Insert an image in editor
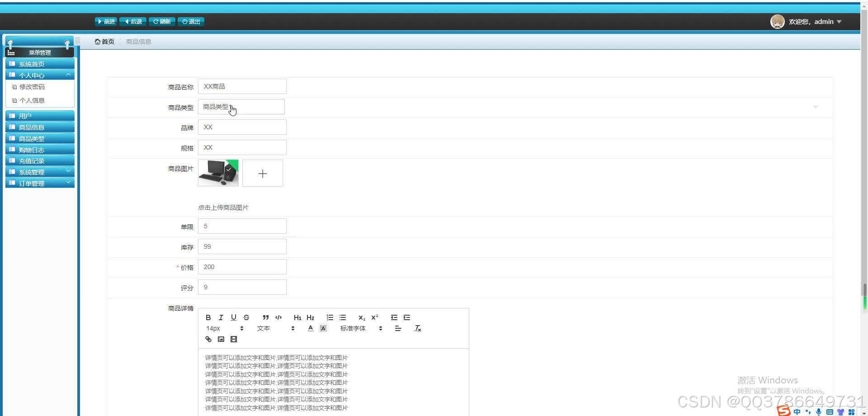The height and width of the screenshot is (416, 868). [221, 339]
